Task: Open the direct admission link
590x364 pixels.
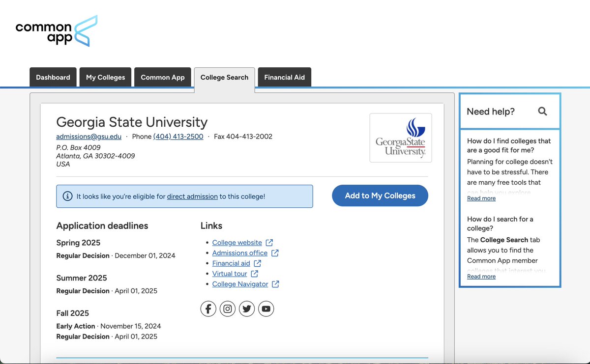Action: (x=192, y=196)
